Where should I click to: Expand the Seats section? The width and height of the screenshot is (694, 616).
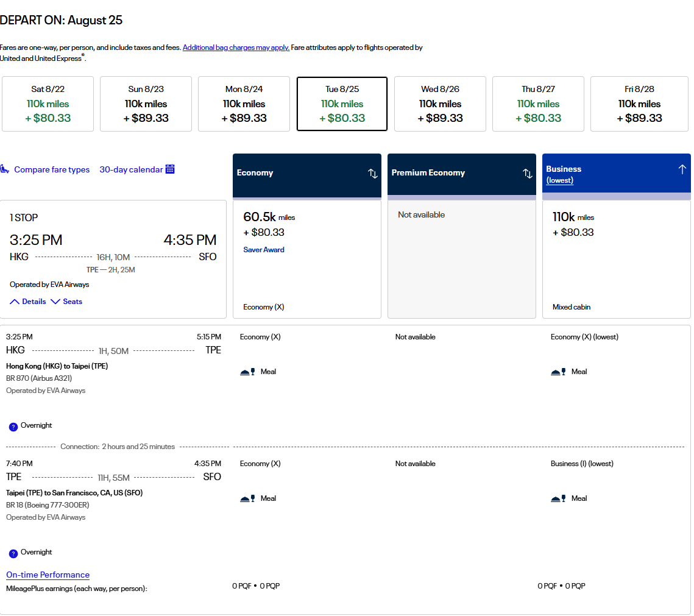coord(66,302)
